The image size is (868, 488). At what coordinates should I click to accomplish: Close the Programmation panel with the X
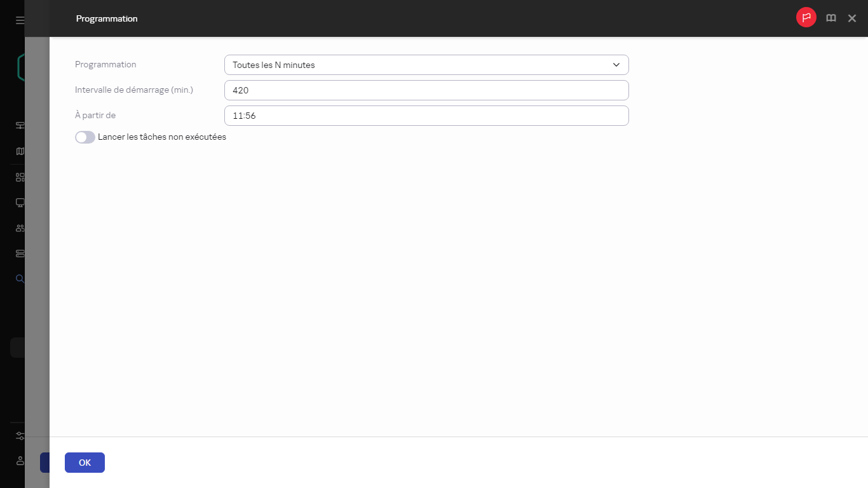point(852,18)
